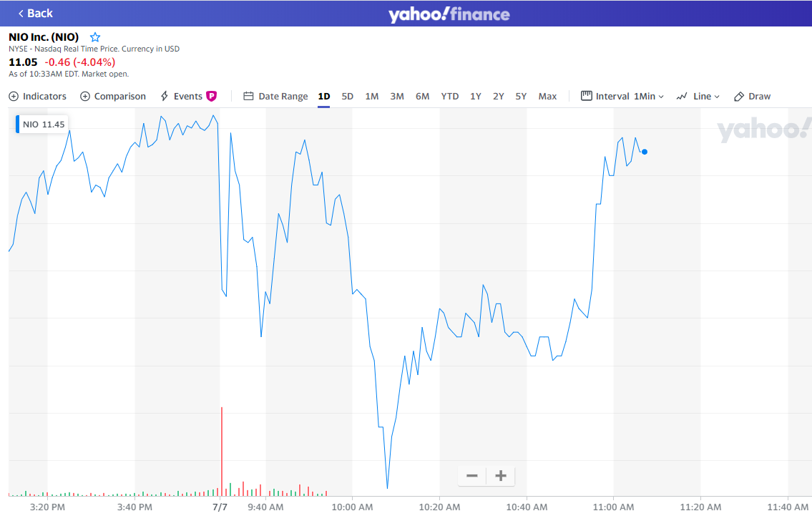Screen dimensions: 812x521
Task: Select the YTD range
Action: pos(450,97)
